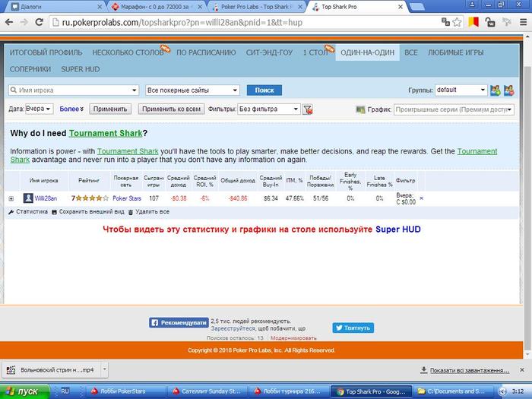532x399 pixels.
Task: Click the second groups icon with red figure
Action: [x=508, y=90]
